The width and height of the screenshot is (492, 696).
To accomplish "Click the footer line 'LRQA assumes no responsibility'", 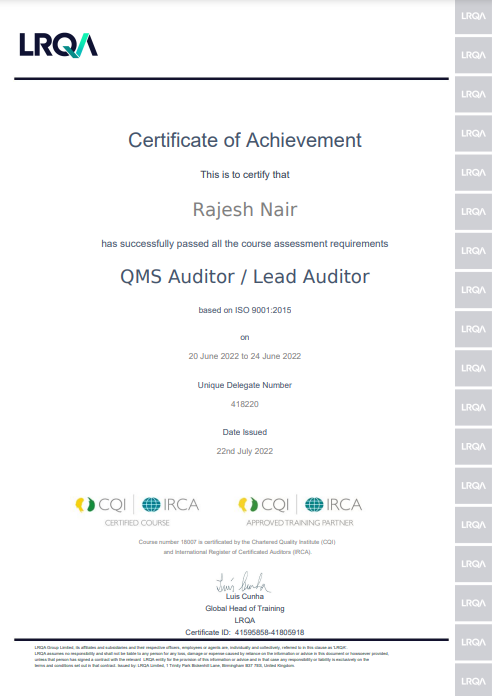I will tap(212, 654).
